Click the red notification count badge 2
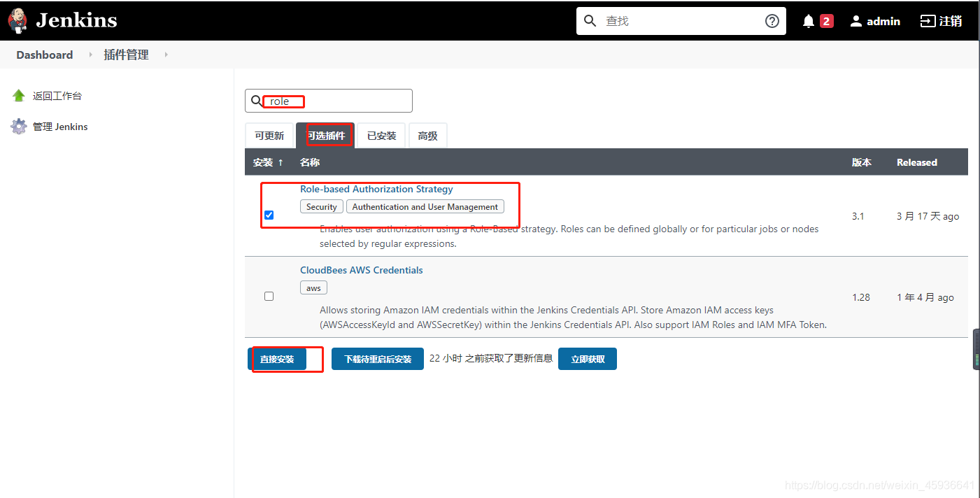980x498 pixels. click(x=827, y=21)
